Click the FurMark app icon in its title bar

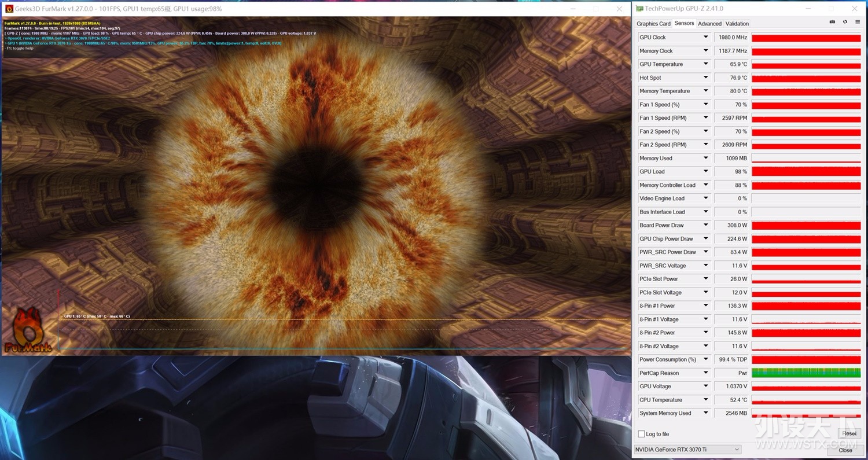9,9
